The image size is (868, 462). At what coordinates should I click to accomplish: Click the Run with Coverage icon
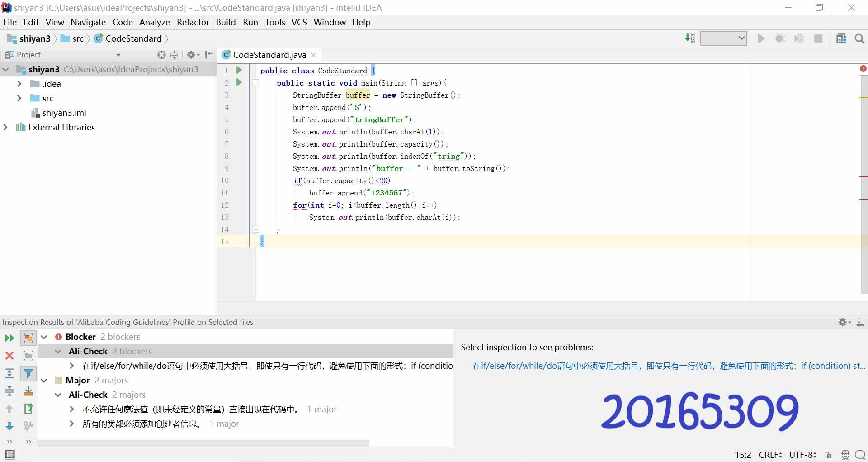799,38
